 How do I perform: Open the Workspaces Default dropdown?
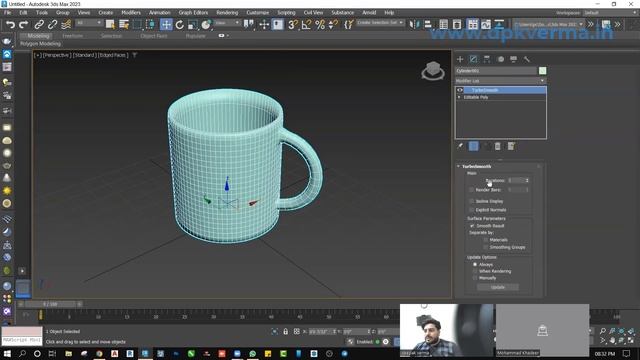609,13
